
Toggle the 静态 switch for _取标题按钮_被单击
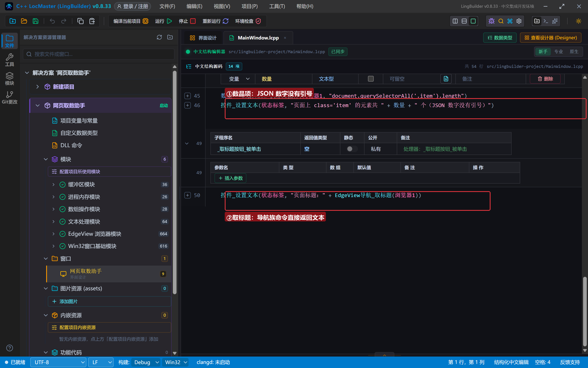352,149
